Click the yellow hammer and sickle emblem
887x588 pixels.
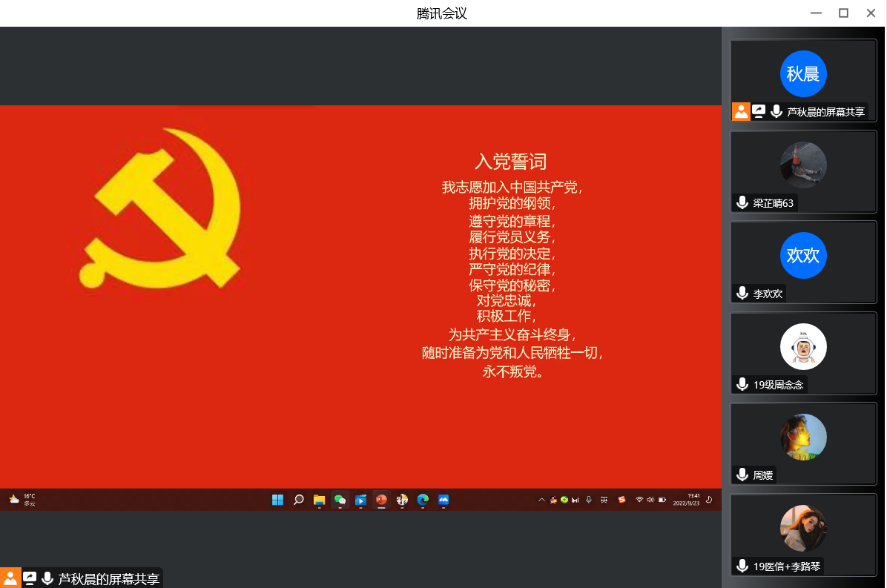160,208
